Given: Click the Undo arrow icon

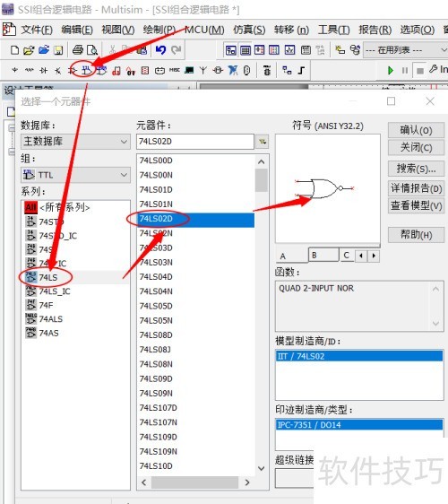Looking at the screenshot, I should tap(160, 50).
